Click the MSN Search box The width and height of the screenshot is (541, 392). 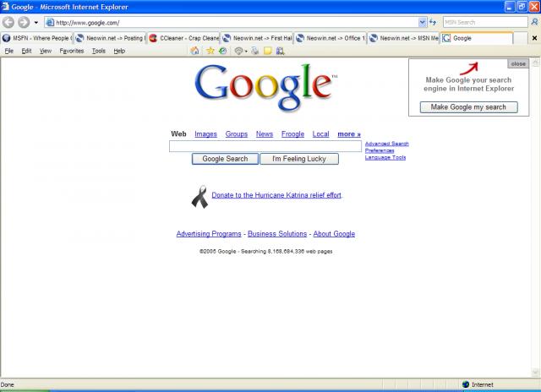(485, 22)
